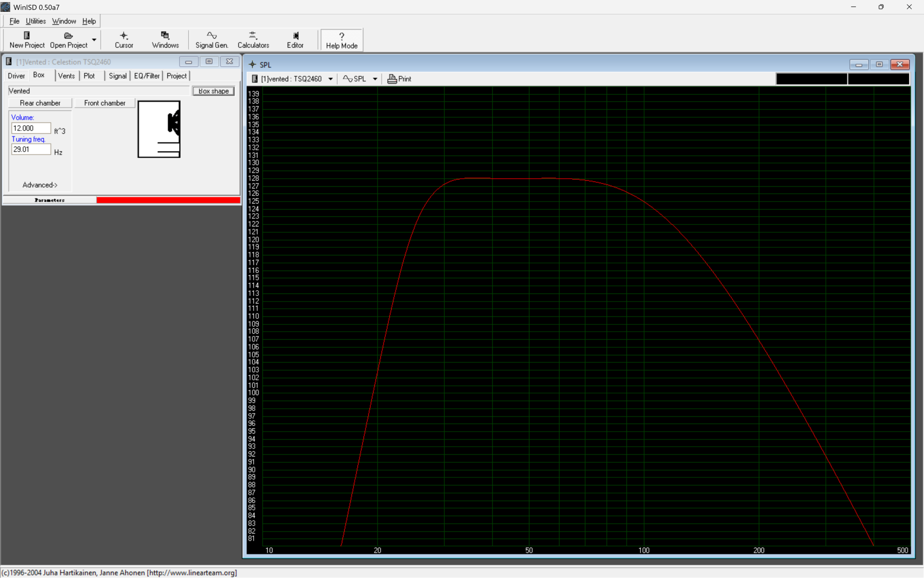Click the WinISD app icon in title bar

(x=5, y=7)
